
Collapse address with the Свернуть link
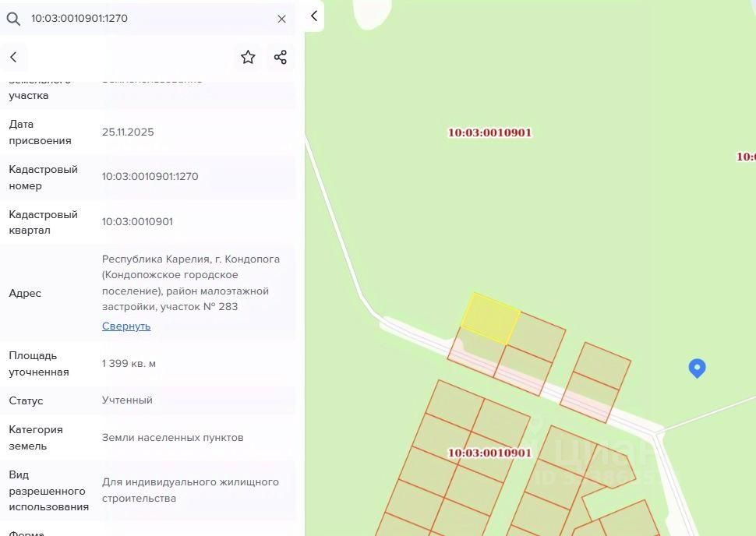point(126,326)
